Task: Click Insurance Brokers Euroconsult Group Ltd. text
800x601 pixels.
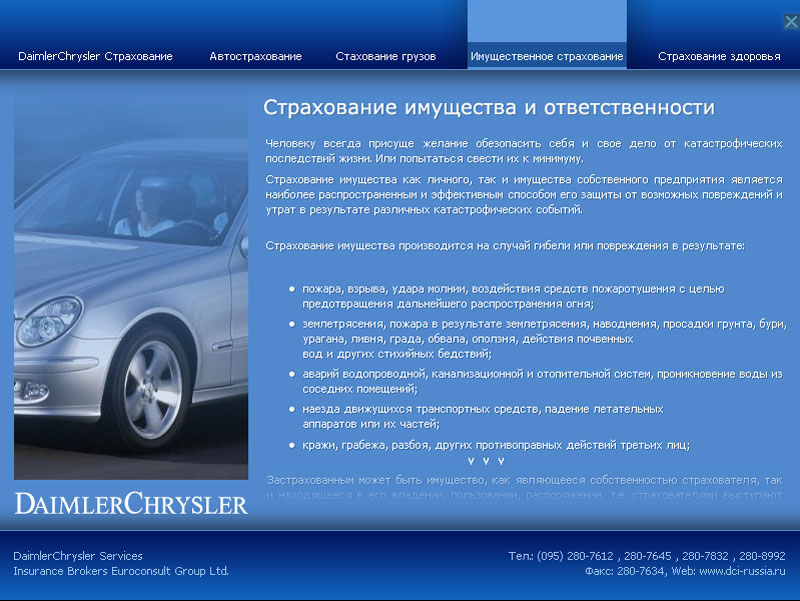Action: point(119,570)
